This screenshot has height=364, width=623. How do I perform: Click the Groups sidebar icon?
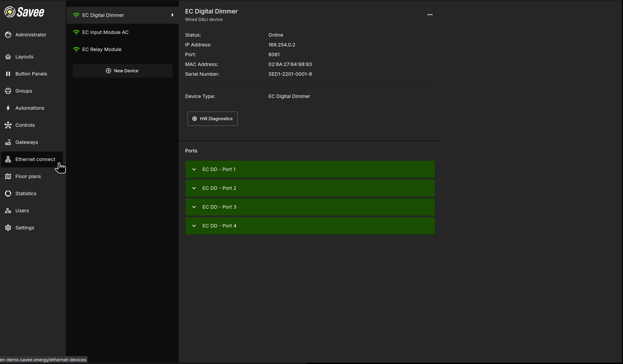click(8, 91)
